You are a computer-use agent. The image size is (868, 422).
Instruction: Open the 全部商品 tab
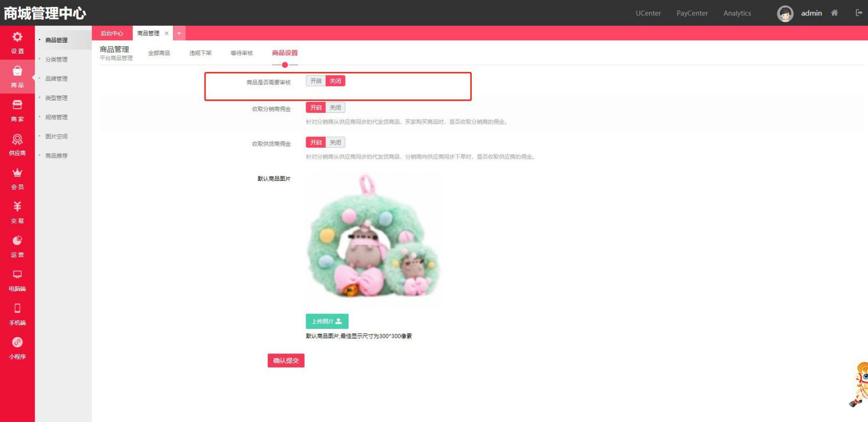[x=159, y=53]
